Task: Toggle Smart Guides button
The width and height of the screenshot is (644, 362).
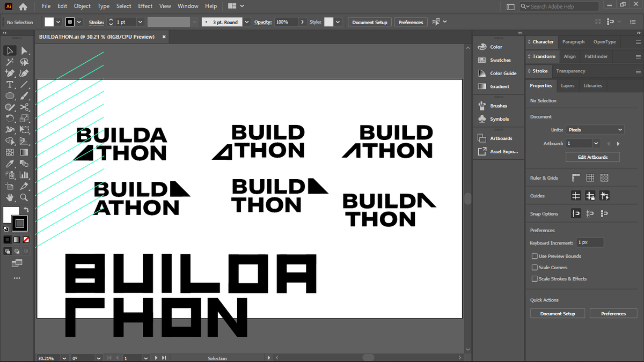Action: click(604, 196)
